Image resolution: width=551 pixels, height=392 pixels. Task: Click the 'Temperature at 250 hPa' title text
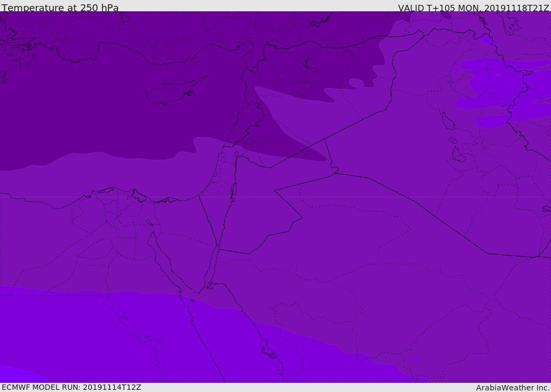pyautogui.click(x=60, y=8)
